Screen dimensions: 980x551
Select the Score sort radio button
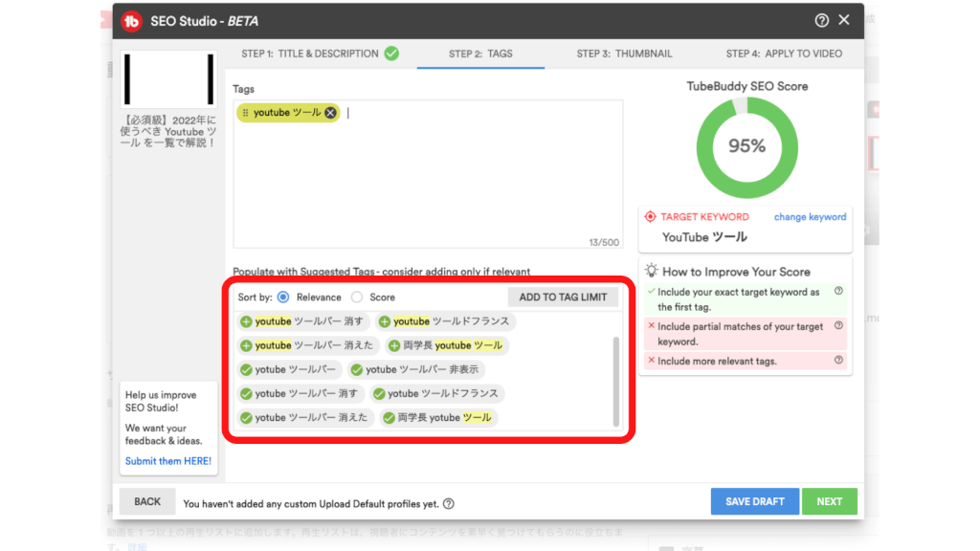(x=357, y=298)
